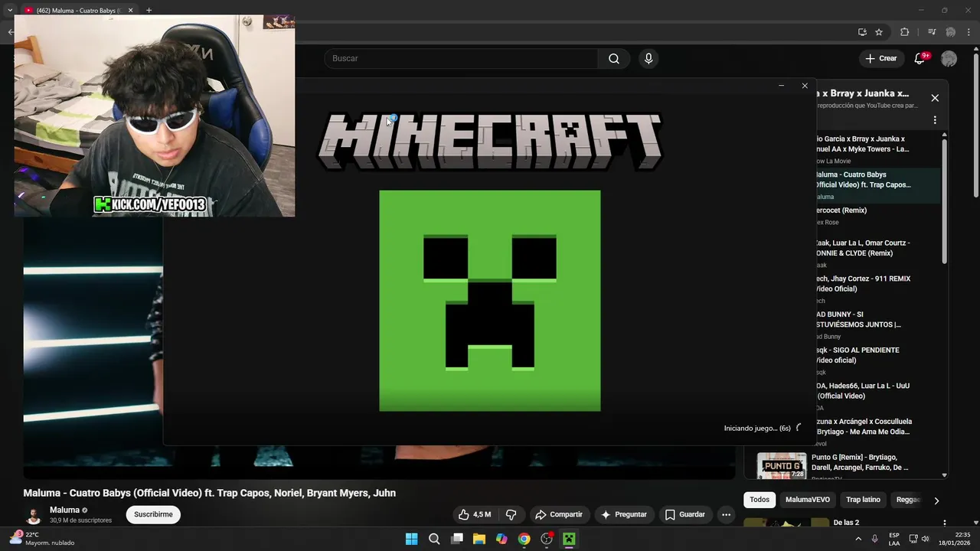Open Chrome profile avatar in toolbar
980x551 pixels.
tap(951, 32)
